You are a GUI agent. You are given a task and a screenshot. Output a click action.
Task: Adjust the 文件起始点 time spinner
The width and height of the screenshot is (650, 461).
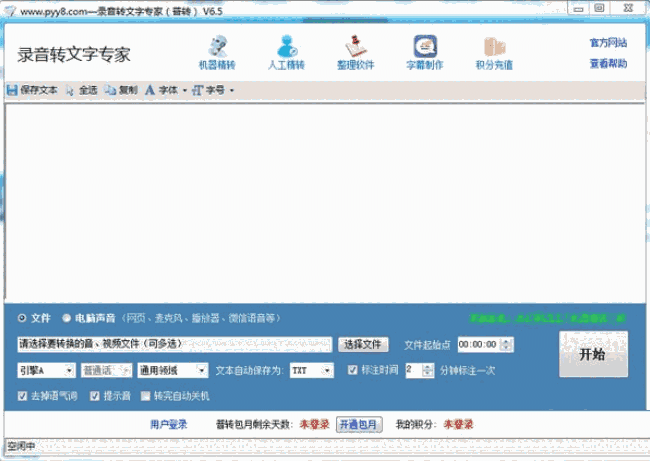click(x=506, y=345)
